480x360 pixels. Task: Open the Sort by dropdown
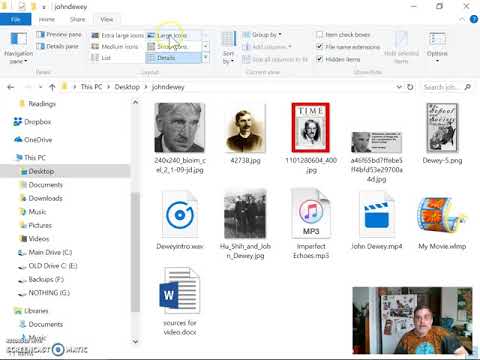coord(228,48)
